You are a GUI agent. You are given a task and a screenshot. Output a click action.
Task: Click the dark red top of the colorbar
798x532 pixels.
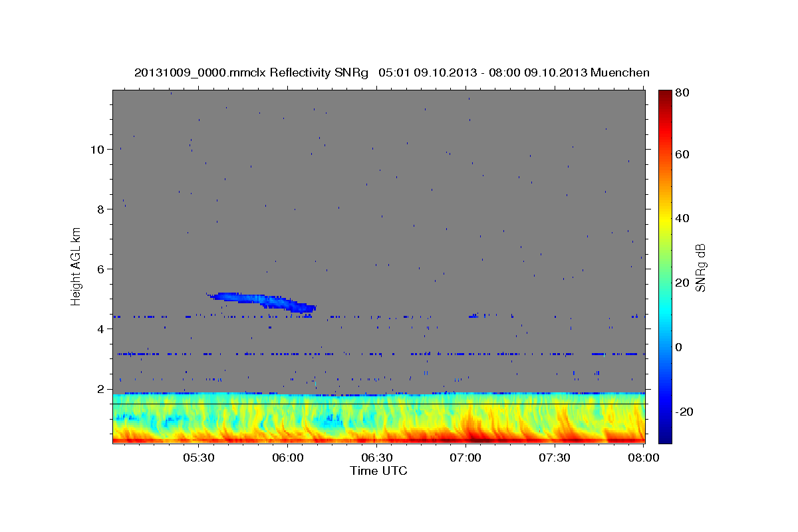[665, 96]
